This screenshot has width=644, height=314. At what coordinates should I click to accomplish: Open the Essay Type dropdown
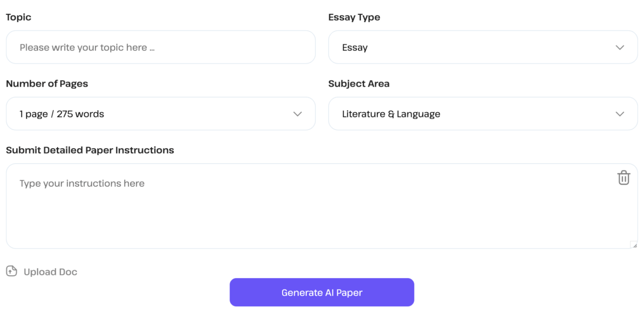(483, 47)
